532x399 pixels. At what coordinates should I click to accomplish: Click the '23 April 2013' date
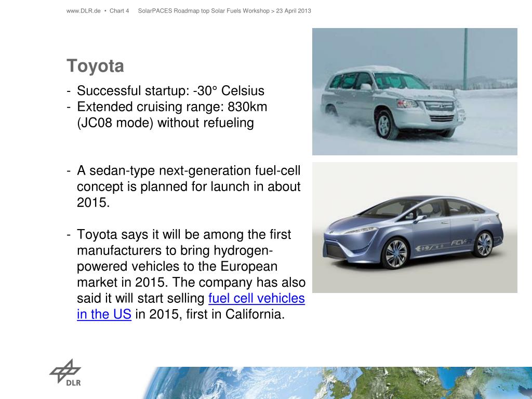294,11
